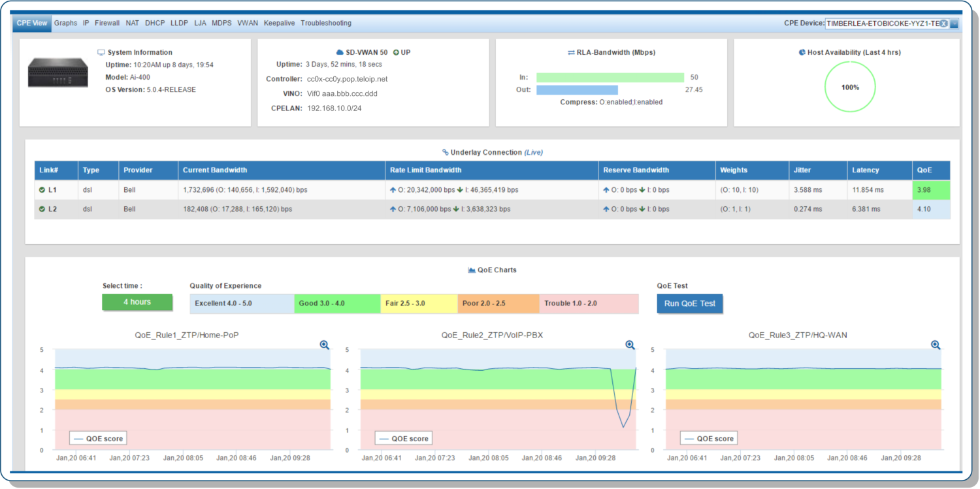Image resolution: width=980 pixels, height=489 pixels.
Task: Click the Excellent 4.0 - 5.0 legend swatch
Action: [242, 304]
